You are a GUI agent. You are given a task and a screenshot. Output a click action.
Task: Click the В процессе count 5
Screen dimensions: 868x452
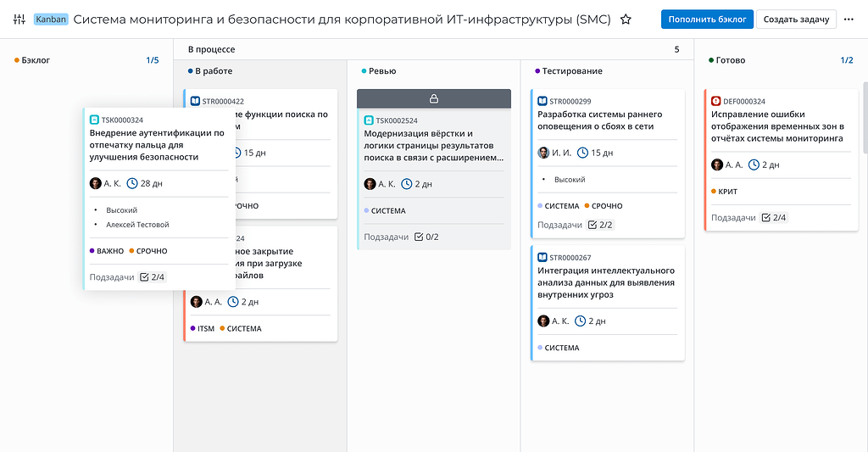(676, 49)
